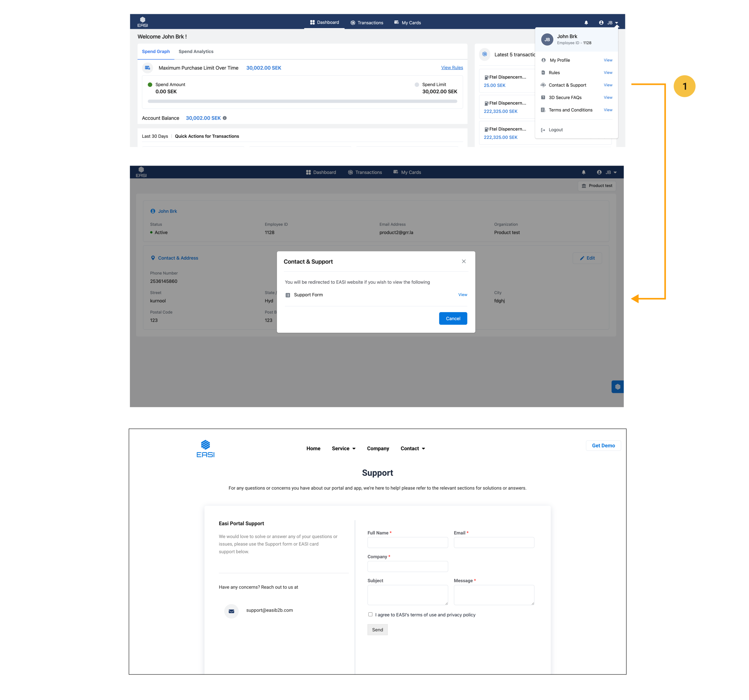
Task: Click the notification bell in top dashboard header
Action: [586, 23]
